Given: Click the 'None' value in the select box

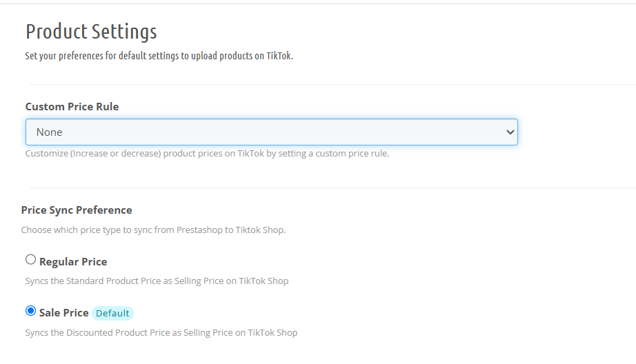Looking at the screenshot, I should pyautogui.click(x=49, y=132).
